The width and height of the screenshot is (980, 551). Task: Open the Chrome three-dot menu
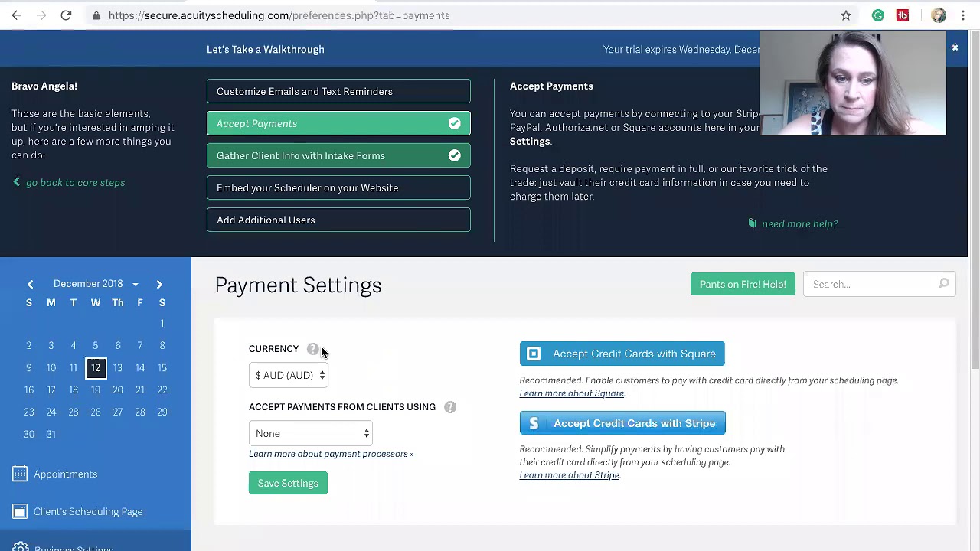tap(963, 15)
